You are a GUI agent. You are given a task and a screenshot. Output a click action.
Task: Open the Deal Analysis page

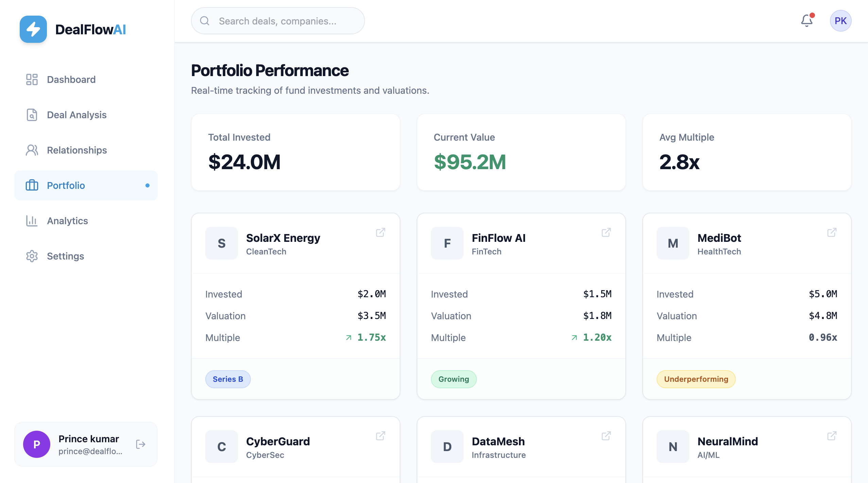click(x=76, y=115)
